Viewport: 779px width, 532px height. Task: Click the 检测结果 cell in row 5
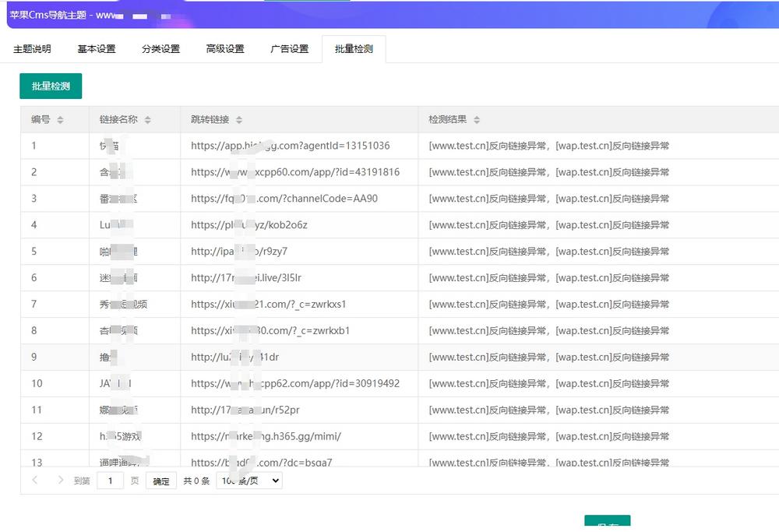[548, 252]
